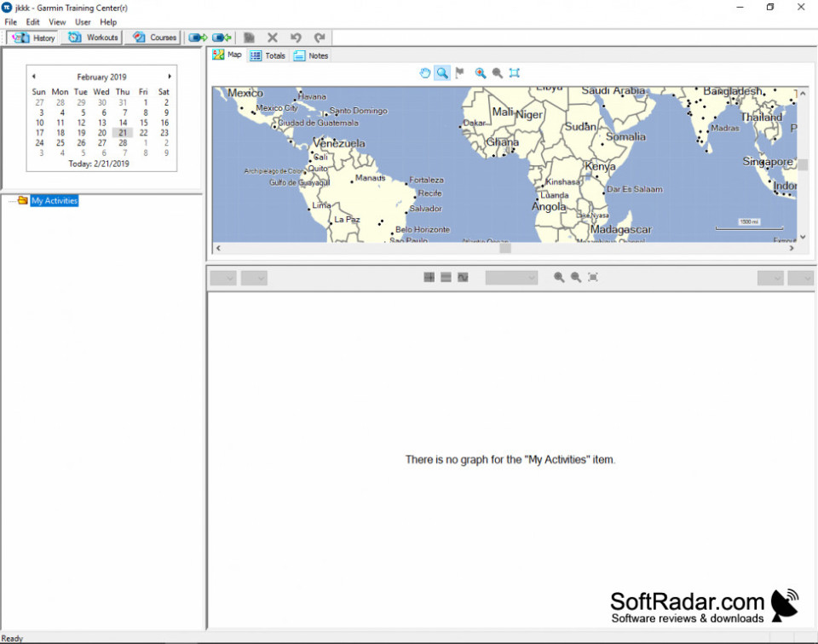Open the Edit menu
Viewport: 818px width, 644px height.
click(x=33, y=22)
